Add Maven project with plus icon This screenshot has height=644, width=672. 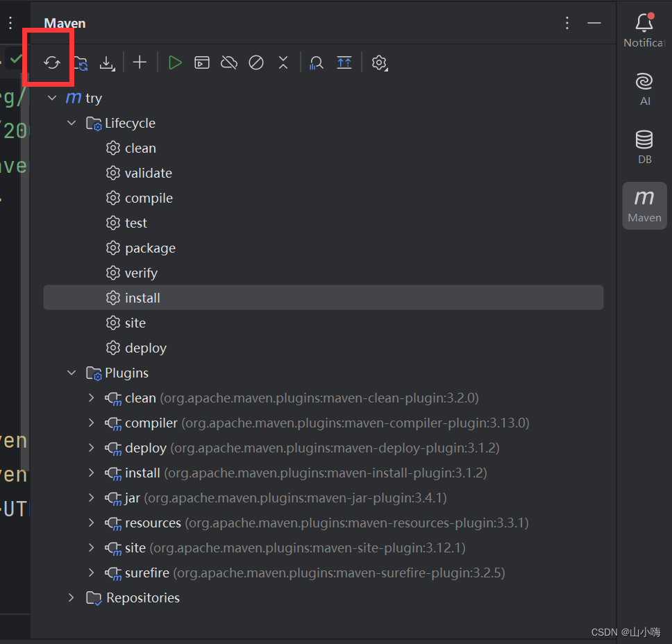click(x=140, y=62)
